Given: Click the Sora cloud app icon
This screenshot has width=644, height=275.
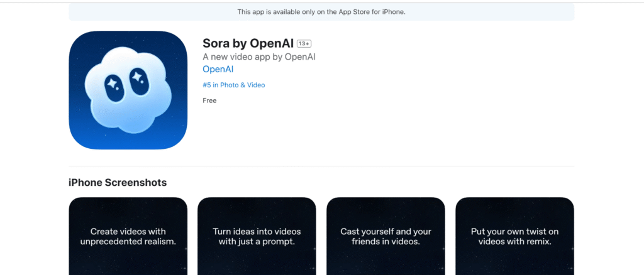Looking at the screenshot, I should coord(128,90).
